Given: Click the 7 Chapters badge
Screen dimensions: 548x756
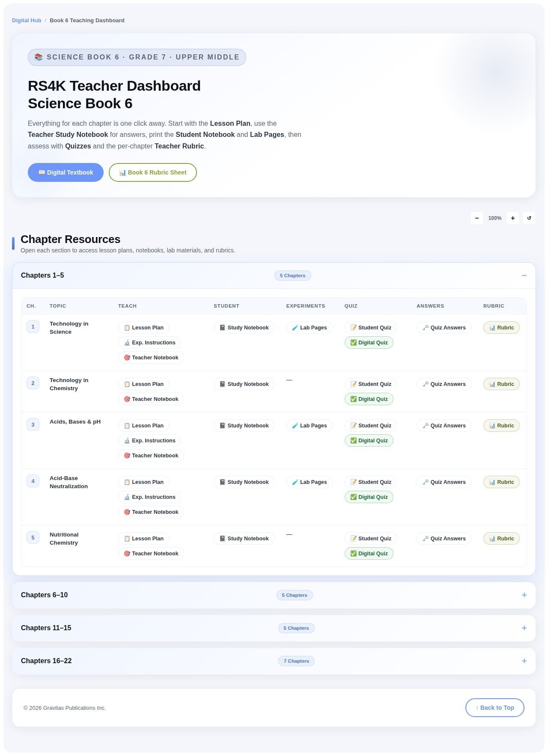Looking at the screenshot, I should (296, 661).
